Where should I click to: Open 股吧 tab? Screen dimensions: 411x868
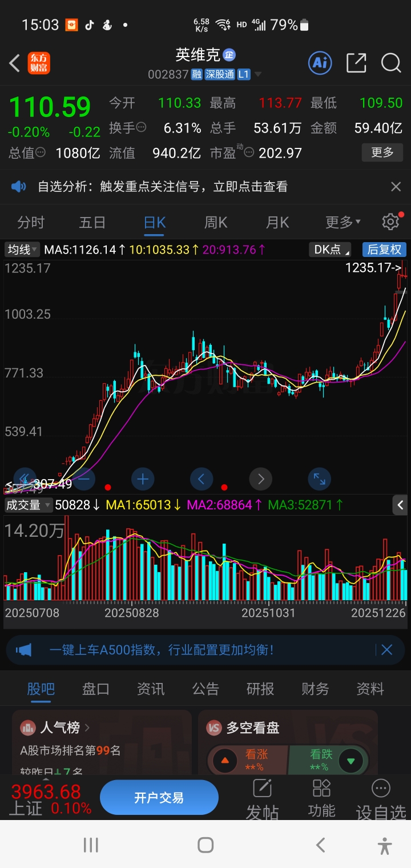pyautogui.click(x=41, y=689)
